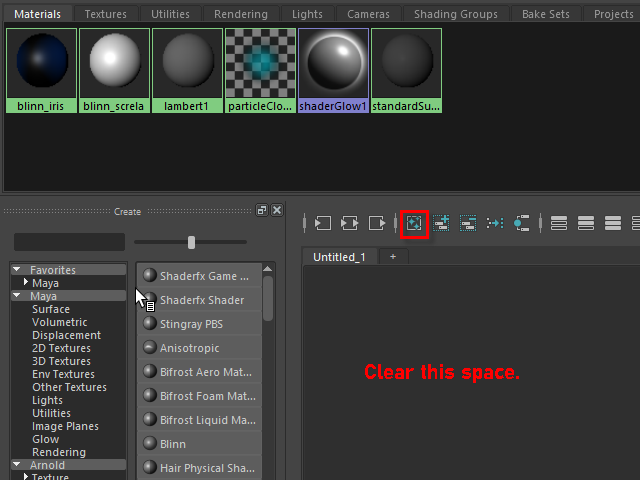Expand the Maya item under Favorites
The image size is (640, 480).
26,283
